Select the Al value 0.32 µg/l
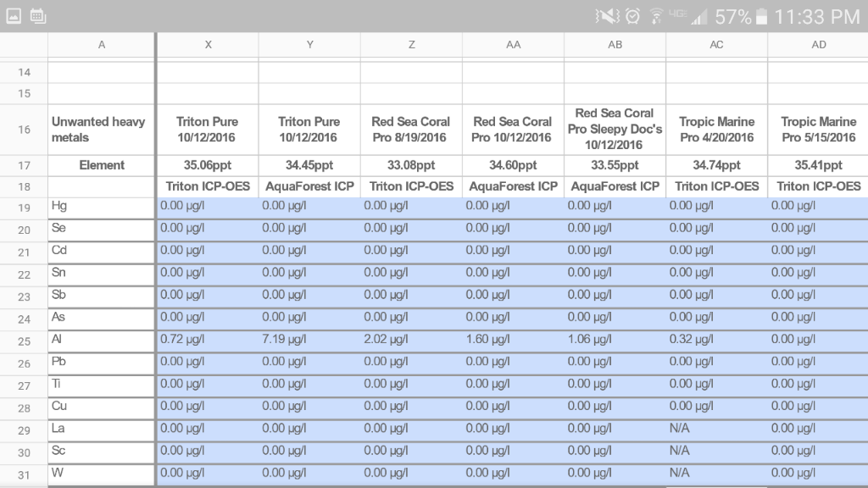This screenshot has height=488, width=868. point(717,340)
